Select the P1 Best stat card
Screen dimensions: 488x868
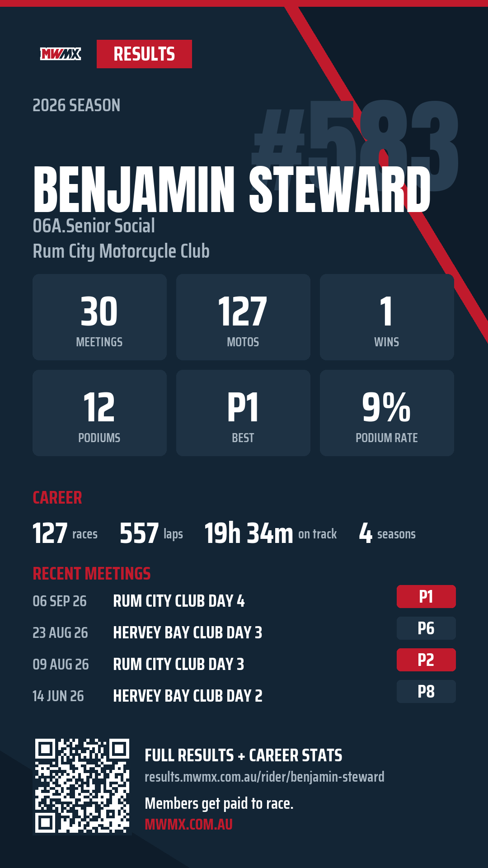tap(243, 413)
